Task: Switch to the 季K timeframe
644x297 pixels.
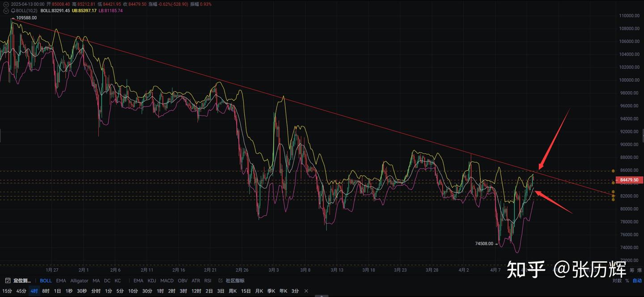Action: point(271,291)
